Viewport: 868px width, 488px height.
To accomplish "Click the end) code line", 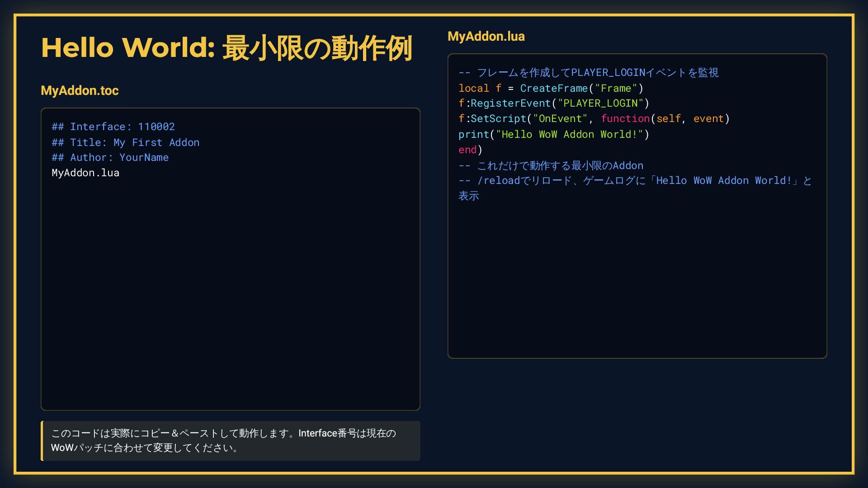I will [x=470, y=150].
